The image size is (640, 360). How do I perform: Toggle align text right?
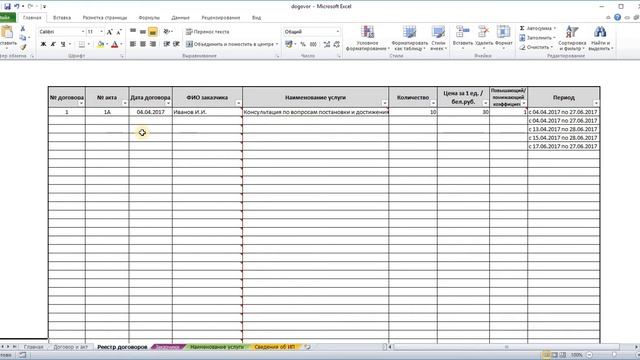(153, 44)
